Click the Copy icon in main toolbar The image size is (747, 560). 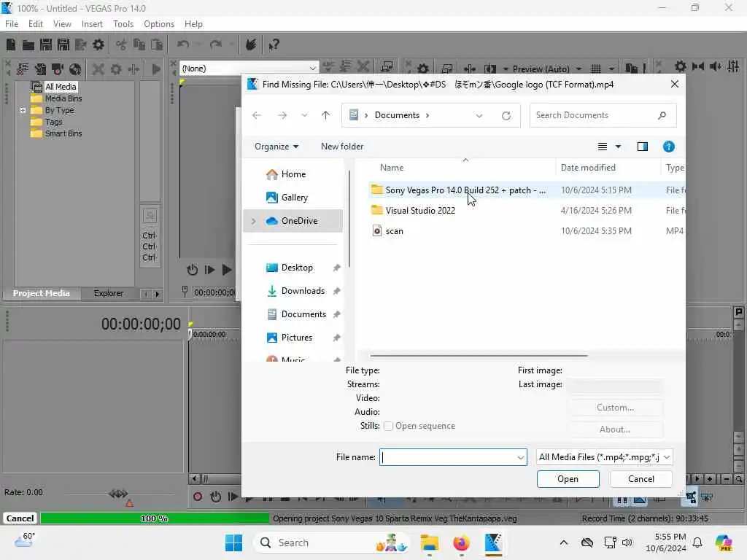tap(139, 44)
